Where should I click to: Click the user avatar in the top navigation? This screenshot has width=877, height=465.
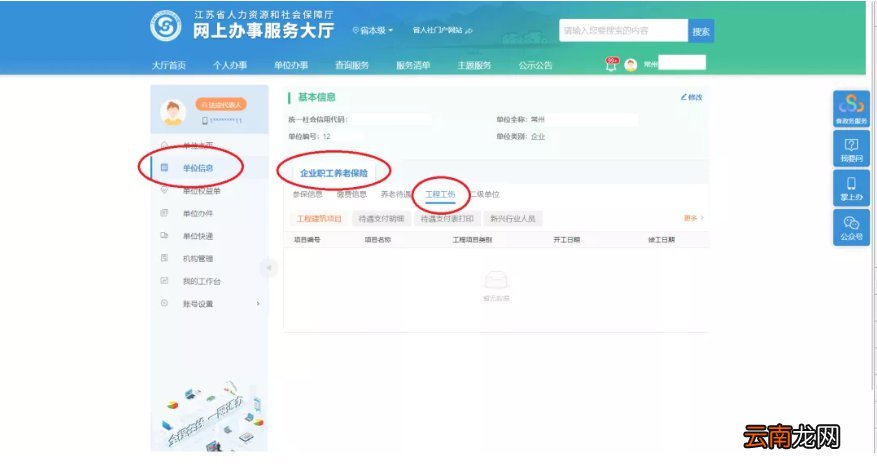pos(631,65)
